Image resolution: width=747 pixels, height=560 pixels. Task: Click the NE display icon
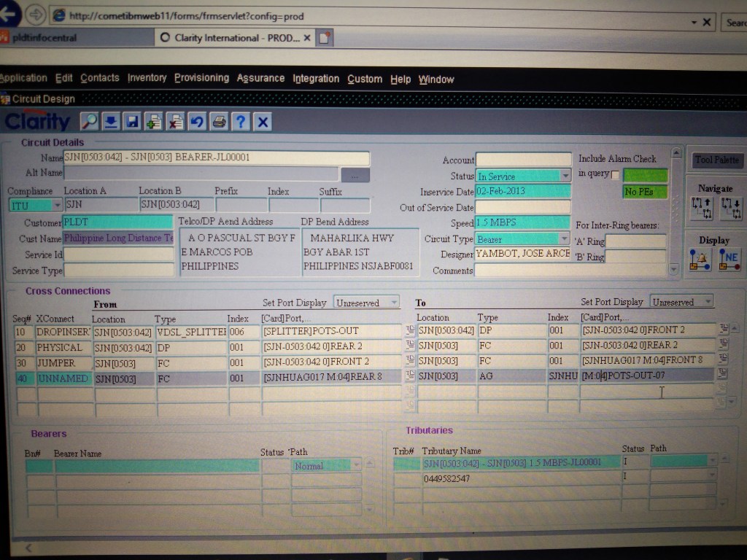point(729,259)
